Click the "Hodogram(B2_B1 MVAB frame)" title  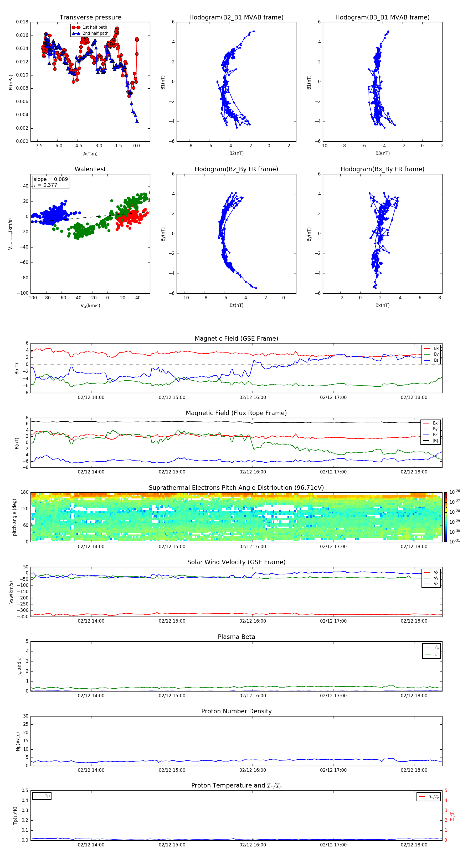point(236,17)
